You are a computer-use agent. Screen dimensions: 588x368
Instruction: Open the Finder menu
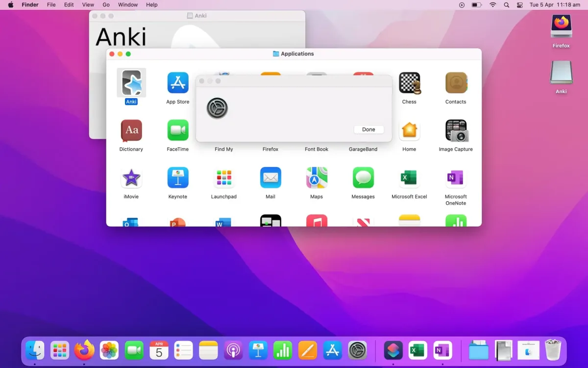click(x=30, y=5)
